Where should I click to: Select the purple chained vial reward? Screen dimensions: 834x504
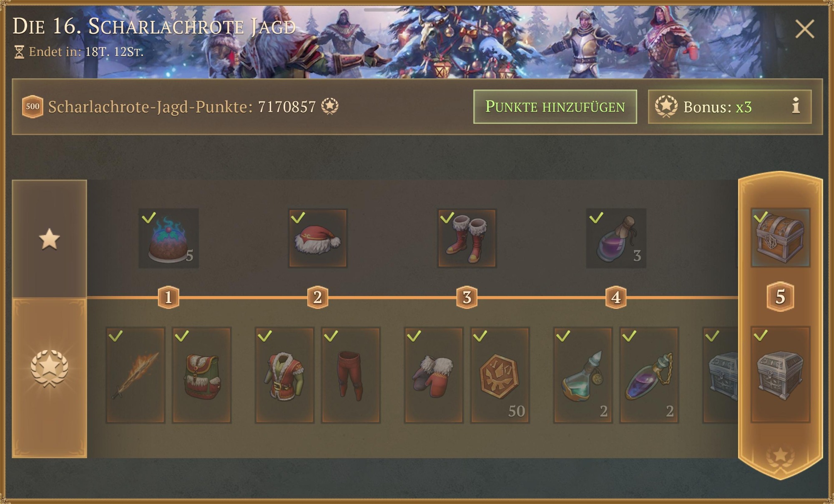click(x=649, y=375)
